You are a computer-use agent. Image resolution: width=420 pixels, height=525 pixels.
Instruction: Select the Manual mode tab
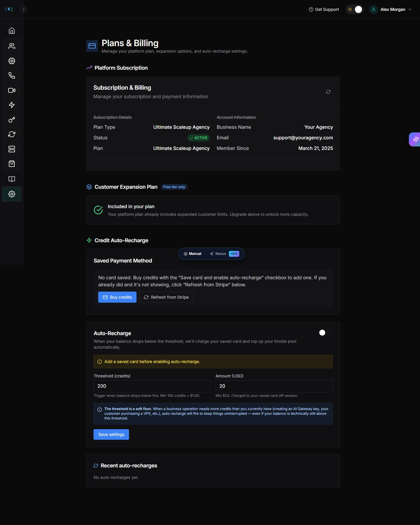(x=193, y=254)
